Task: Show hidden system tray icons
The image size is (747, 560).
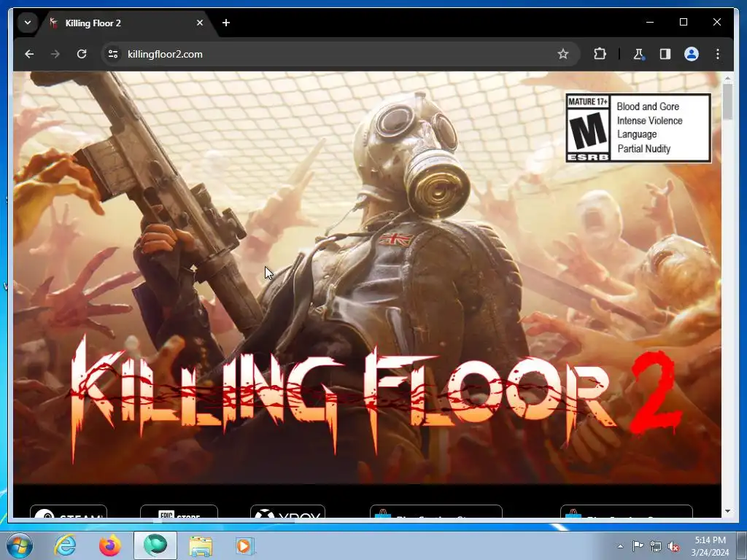Action: (620, 546)
